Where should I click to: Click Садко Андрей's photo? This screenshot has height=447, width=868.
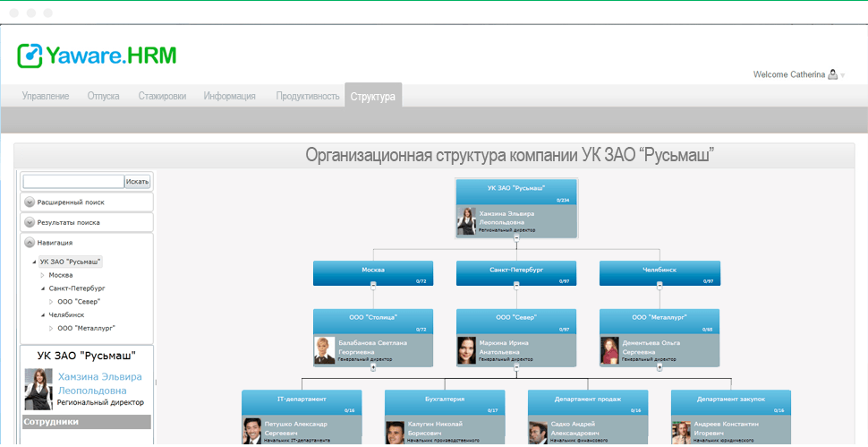coord(538,431)
